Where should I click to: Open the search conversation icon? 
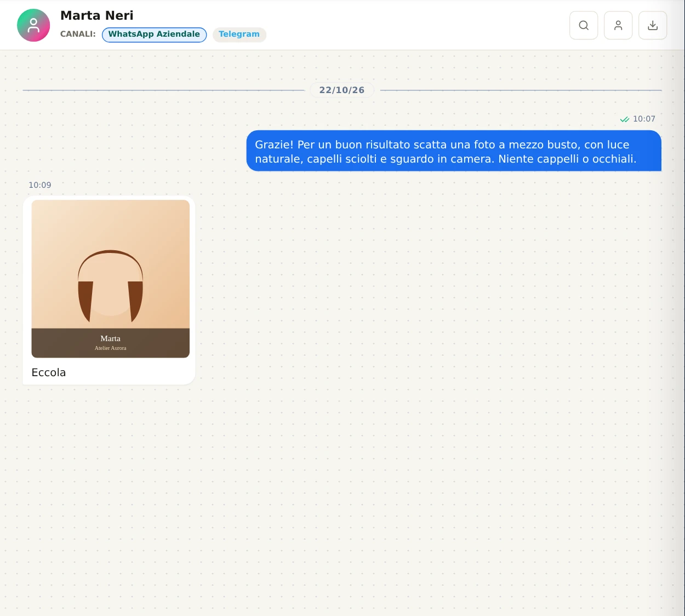[x=584, y=25]
